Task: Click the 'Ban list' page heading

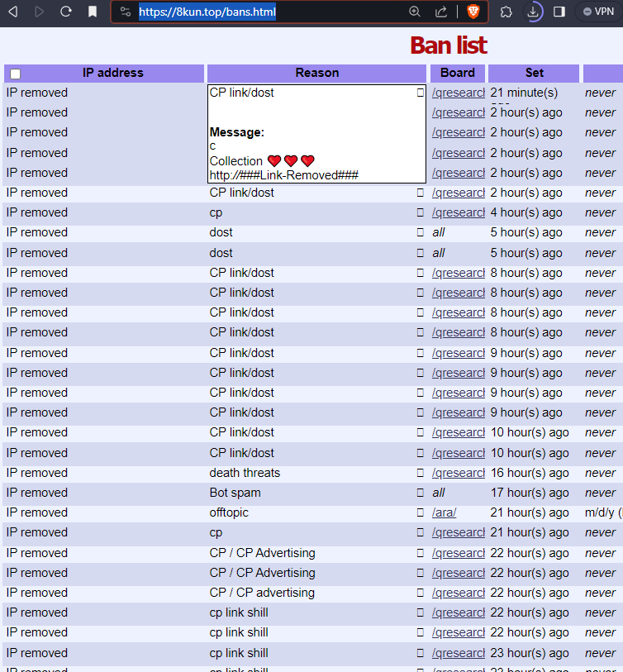Action: (x=449, y=45)
